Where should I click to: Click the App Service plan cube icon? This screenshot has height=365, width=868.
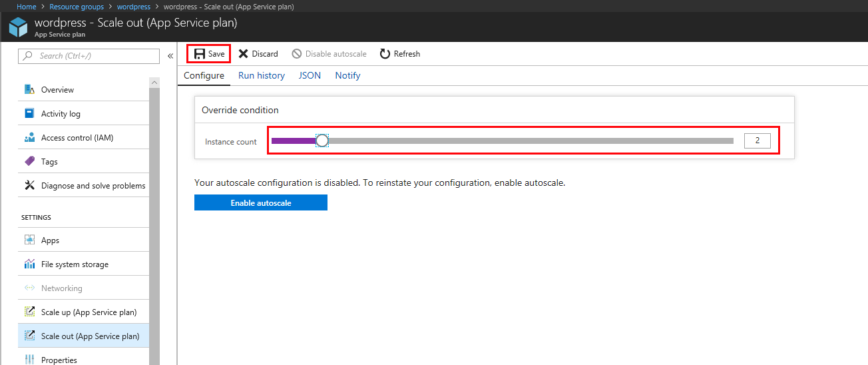(x=18, y=27)
